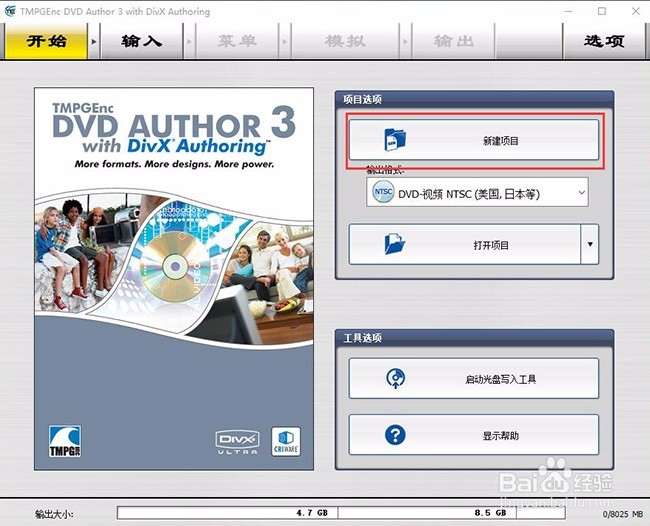The width and height of the screenshot is (650, 526).
Task: Click the disc writing tool icon
Action: coord(395,378)
